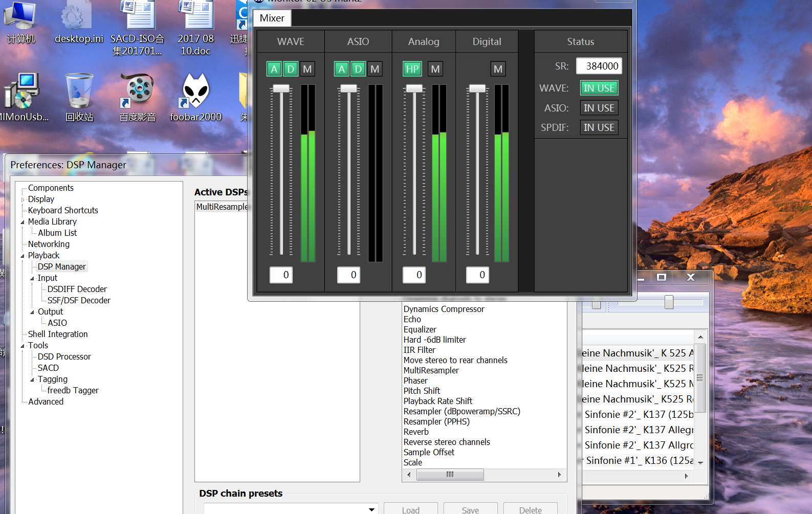Click the Load preset button
The image size is (812, 514).
[x=410, y=509]
